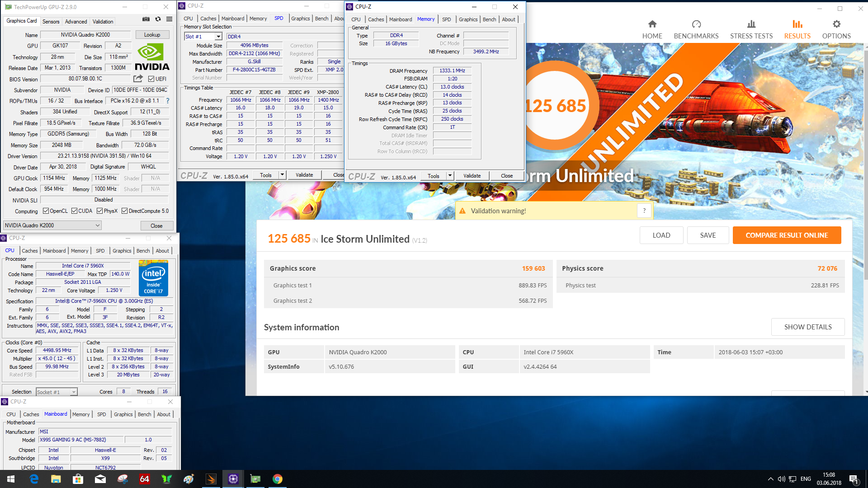
Task: Click the ENG language indicator
Action: pos(806,479)
